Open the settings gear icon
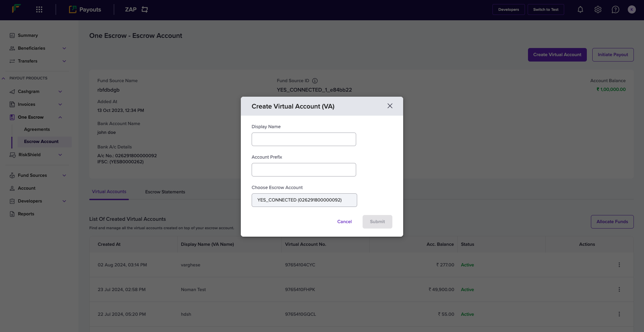The height and width of the screenshot is (332, 644). [x=598, y=9]
